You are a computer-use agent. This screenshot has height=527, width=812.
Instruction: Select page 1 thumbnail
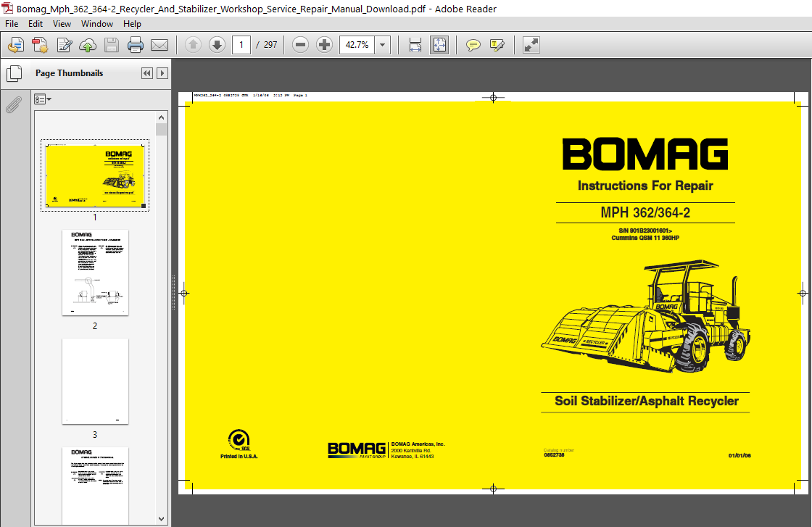pyautogui.click(x=95, y=175)
